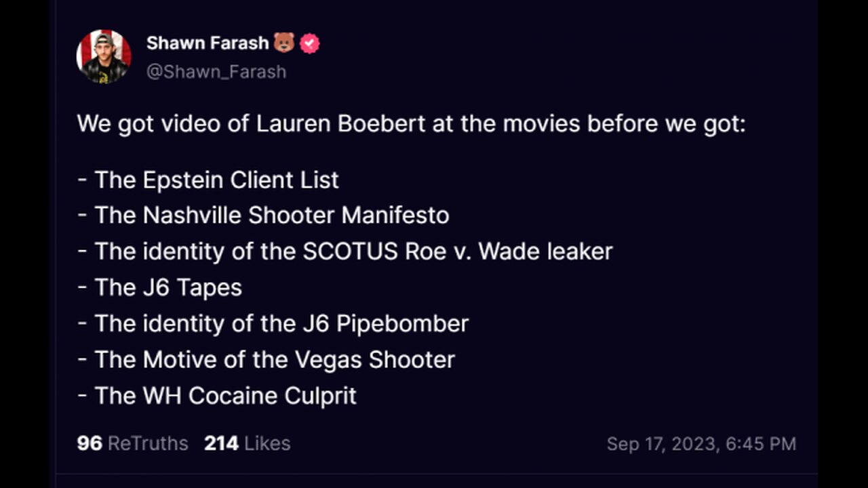
Task: Click the SCOTUS Roe v. Wade leaker line
Action: [x=353, y=251]
